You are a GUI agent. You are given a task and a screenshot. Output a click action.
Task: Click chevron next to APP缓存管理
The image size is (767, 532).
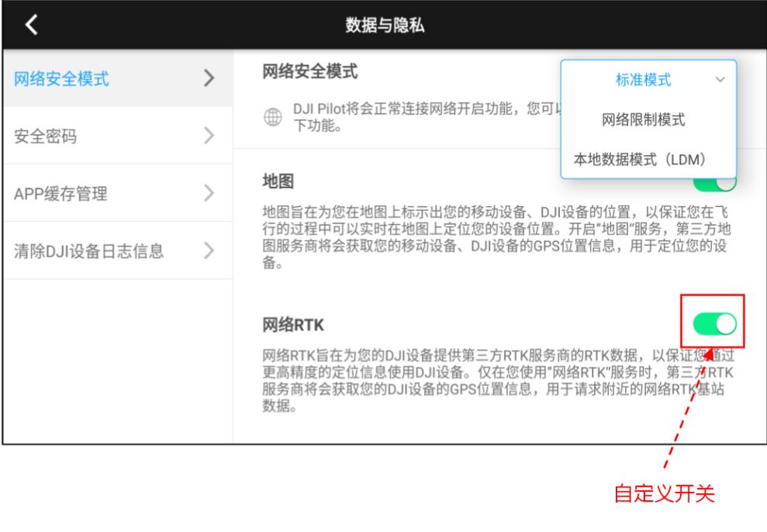tap(209, 193)
